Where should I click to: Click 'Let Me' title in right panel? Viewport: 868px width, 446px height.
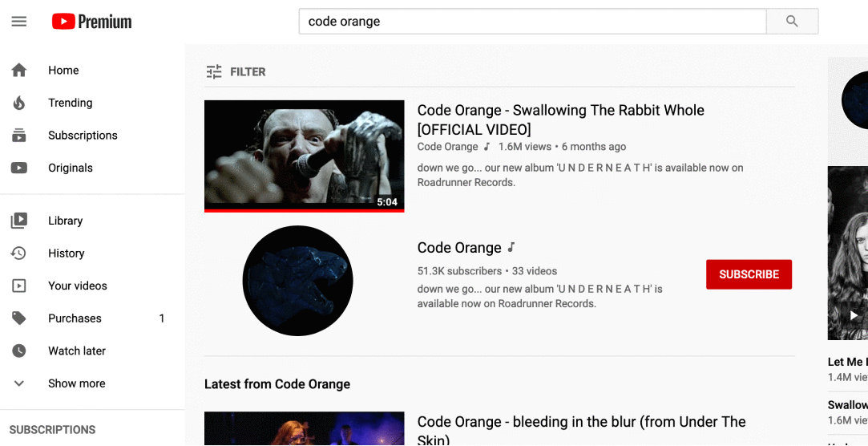click(847, 362)
